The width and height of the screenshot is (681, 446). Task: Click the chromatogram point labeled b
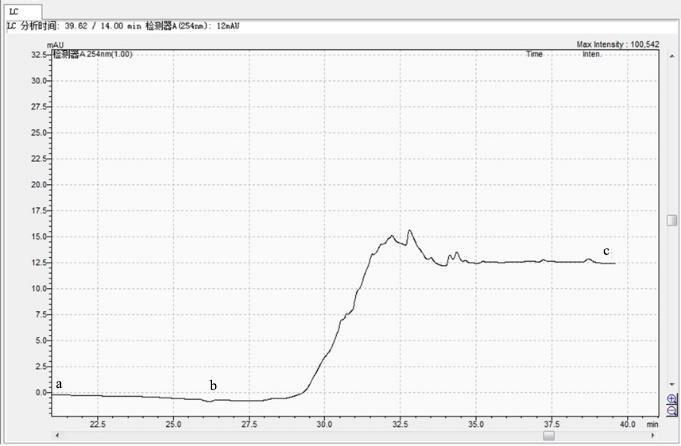212,400
